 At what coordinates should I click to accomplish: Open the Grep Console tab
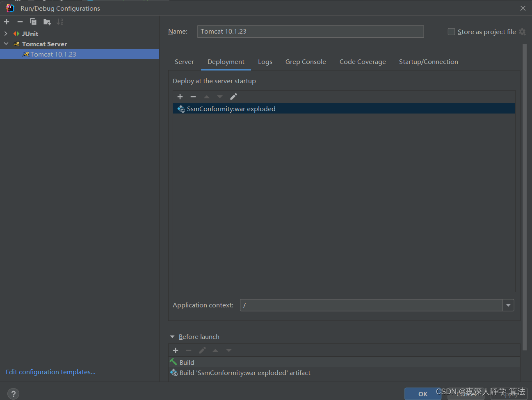coord(306,62)
